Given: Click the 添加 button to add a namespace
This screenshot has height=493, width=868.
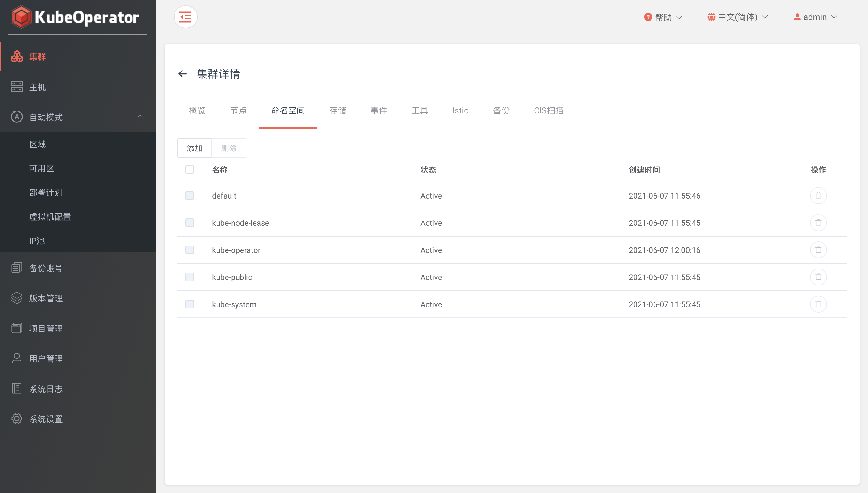Looking at the screenshot, I should click(x=194, y=148).
